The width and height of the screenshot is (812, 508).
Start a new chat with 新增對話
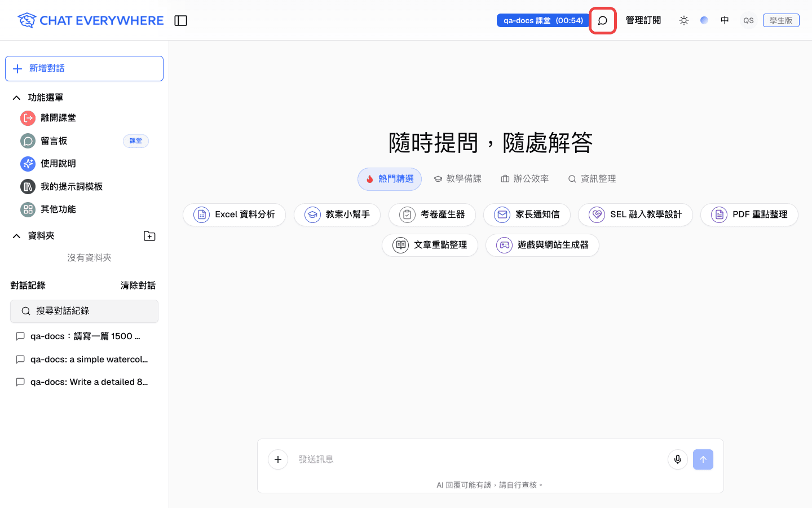click(x=84, y=68)
